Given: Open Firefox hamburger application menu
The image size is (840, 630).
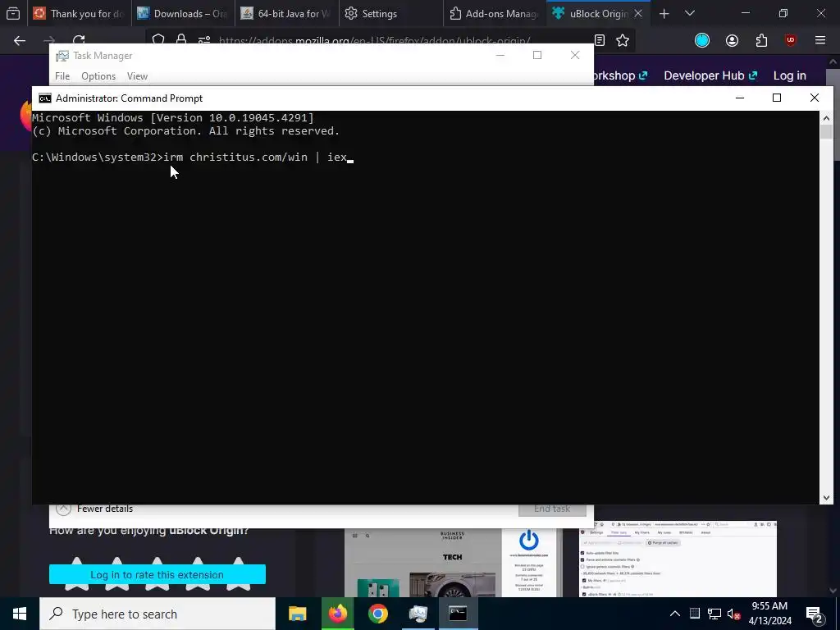Looking at the screenshot, I should point(820,40).
